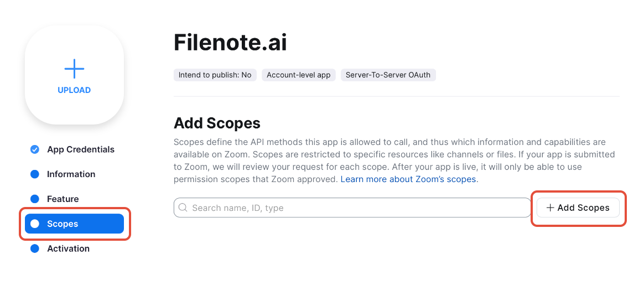Click the blue dot beside Activation

[35, 248]
